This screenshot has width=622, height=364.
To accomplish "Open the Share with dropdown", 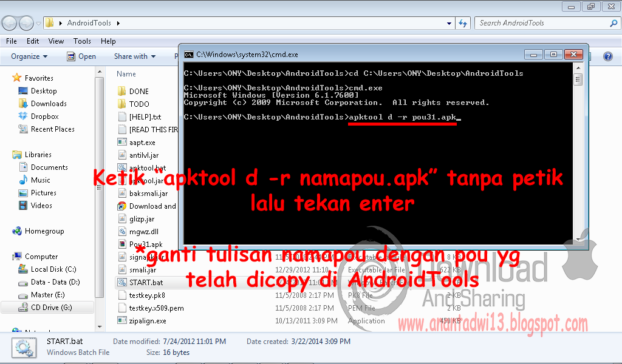I will pyautogui.click(x=135, y=56).
